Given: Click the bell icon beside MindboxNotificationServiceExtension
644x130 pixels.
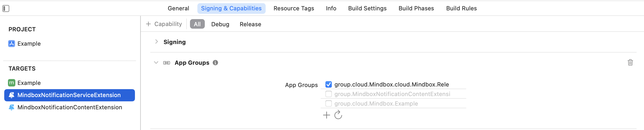Looking at the screenshot, I should (11, 95).
